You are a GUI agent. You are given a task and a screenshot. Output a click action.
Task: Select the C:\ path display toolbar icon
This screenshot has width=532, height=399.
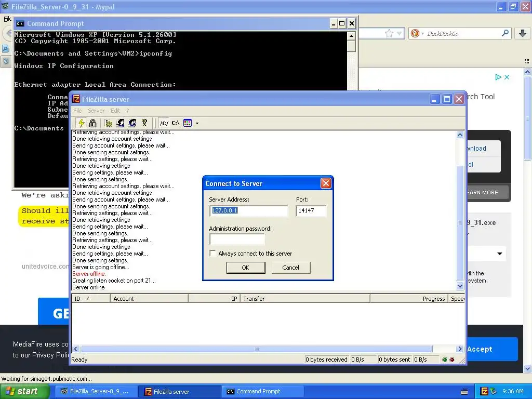tap(176, 123)
